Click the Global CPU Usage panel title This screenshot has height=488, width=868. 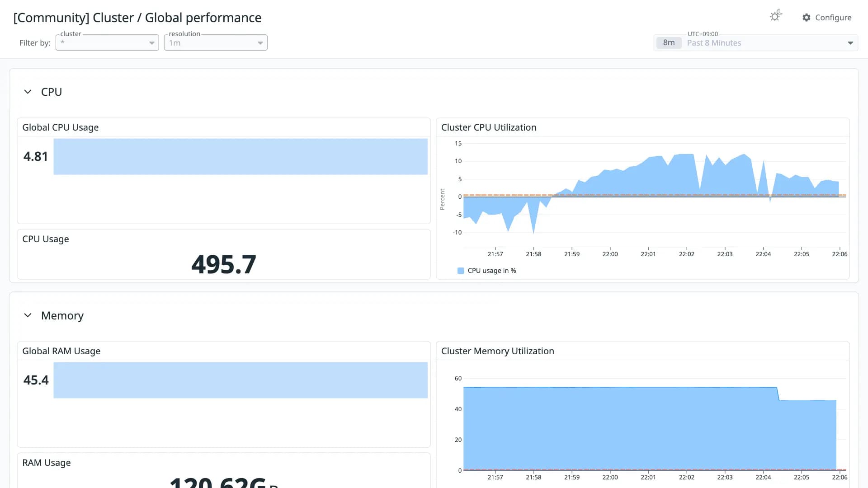[61, 127]
